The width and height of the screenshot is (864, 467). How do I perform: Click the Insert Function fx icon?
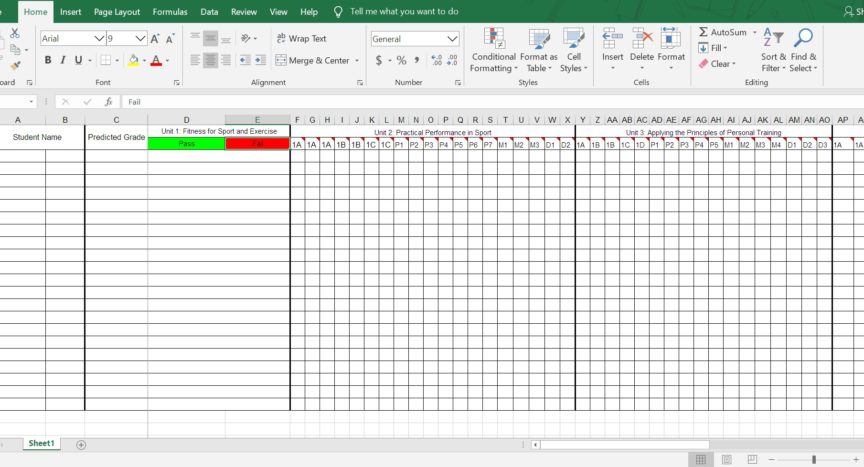(108, 102)
